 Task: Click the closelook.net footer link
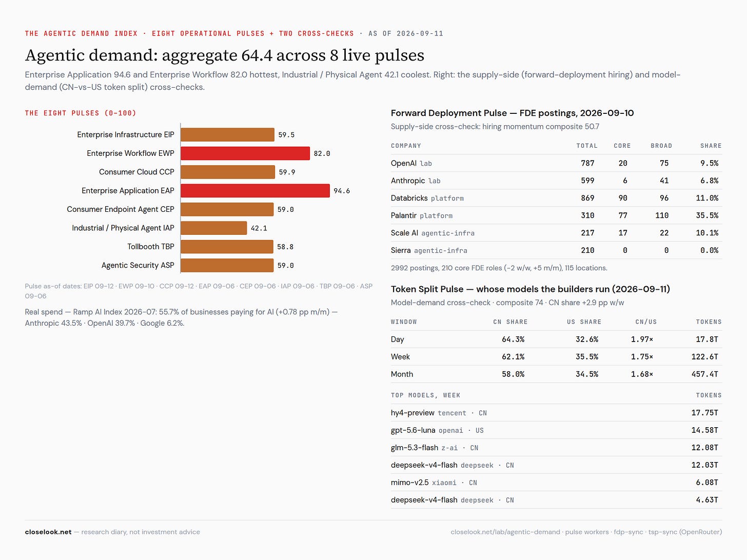click(48, 532)
